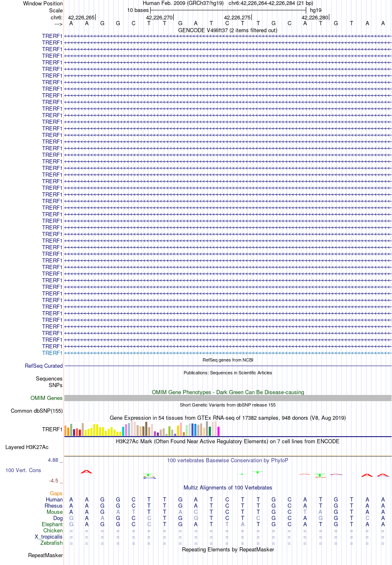This screenshot has width=392, height=565.
Task: Select the Chicken alignment row label
Action: (x=53, y=531)
